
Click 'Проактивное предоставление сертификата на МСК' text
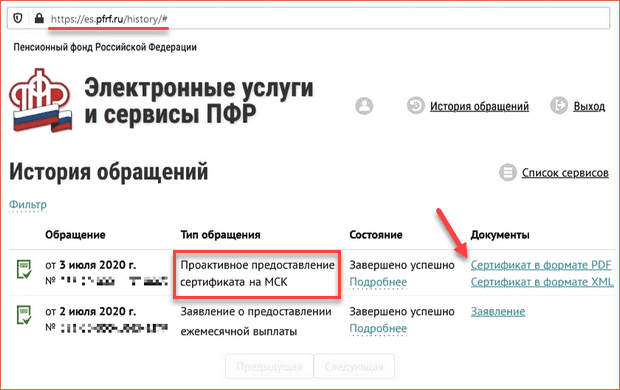(x=257, y=273)
